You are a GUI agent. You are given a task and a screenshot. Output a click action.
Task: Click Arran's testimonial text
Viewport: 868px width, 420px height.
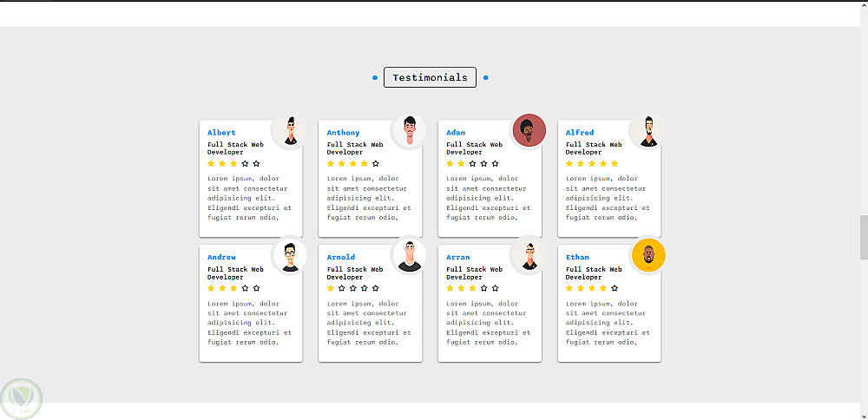point(489,321)
